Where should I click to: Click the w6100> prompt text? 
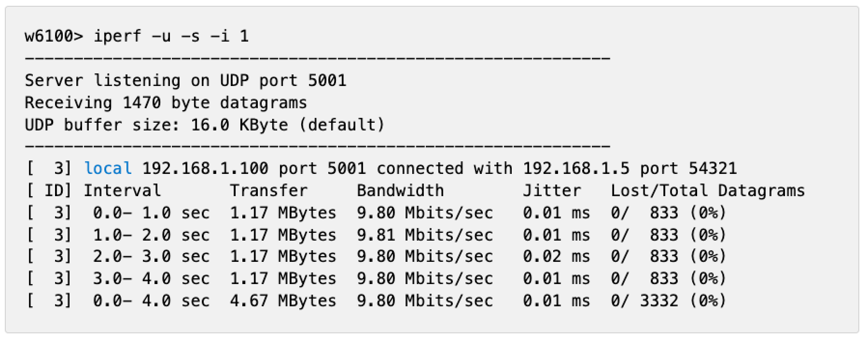coord(54,36)
